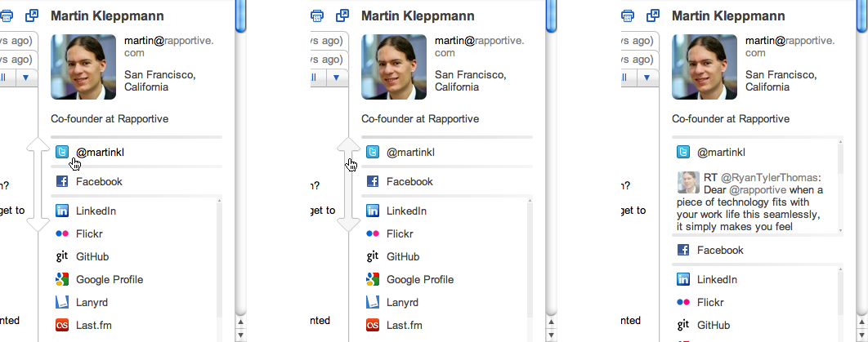
Task: Click Martin Kleppmann profile photo in right panel
Action: 705,67
